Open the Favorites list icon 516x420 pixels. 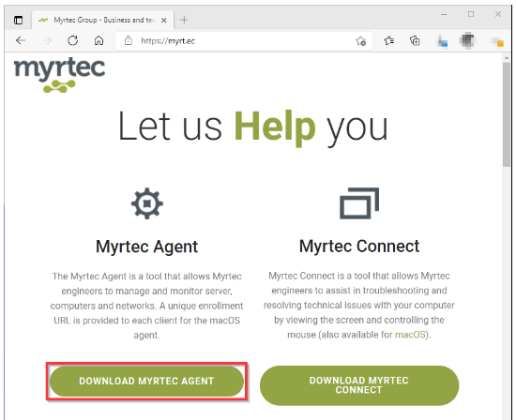(x=388, y=40)
